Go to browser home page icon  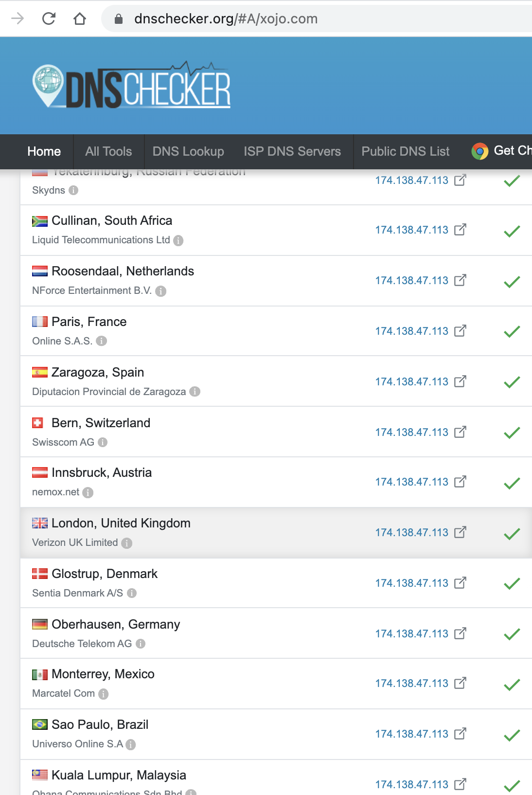[80, 19]
